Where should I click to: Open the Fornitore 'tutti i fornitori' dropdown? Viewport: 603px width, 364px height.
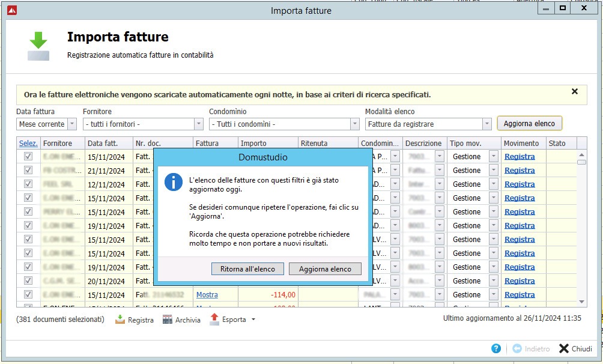point(198,124)
